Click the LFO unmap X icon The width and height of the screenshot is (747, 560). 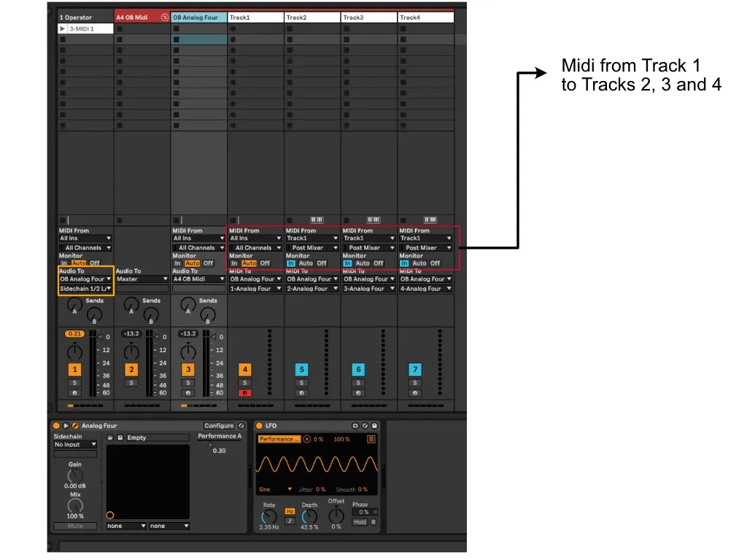307,439
